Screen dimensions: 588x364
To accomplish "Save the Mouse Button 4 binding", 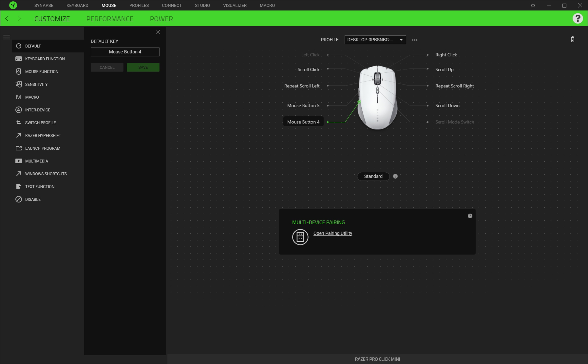I will point(143,67).
